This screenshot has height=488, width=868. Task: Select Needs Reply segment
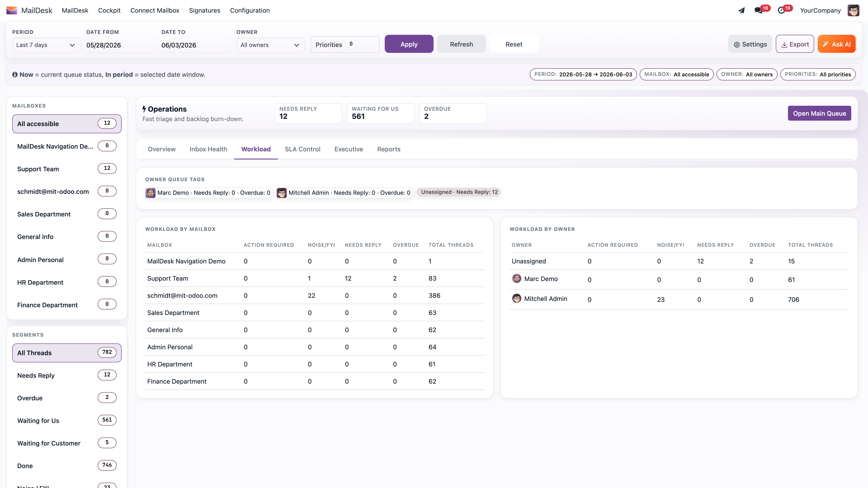tap(67, 375)
